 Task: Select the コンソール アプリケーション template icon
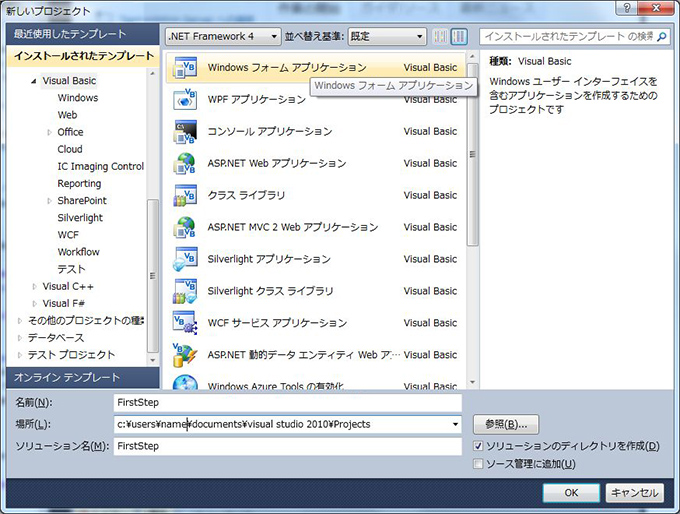[185, 131]
